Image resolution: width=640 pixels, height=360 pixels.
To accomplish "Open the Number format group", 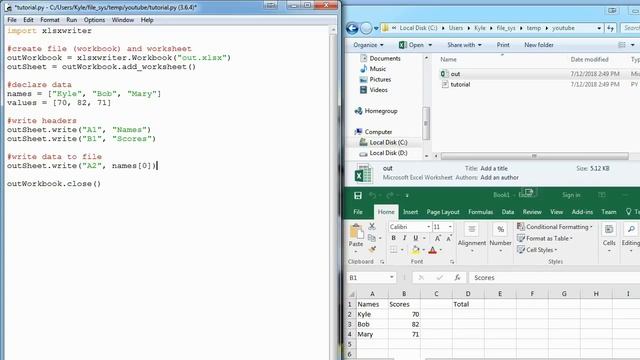I will click(x=500, y=238).
